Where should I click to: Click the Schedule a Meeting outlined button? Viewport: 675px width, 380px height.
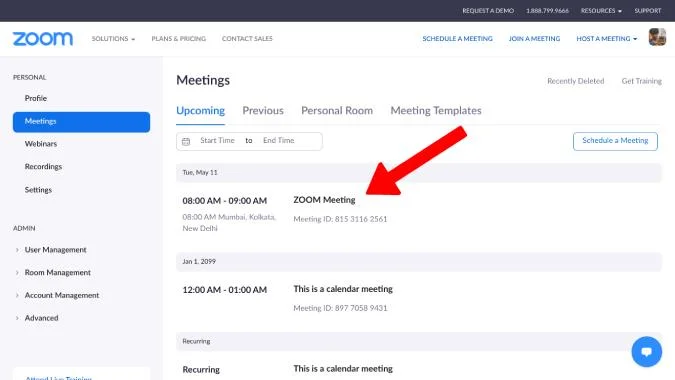[615, 141]
